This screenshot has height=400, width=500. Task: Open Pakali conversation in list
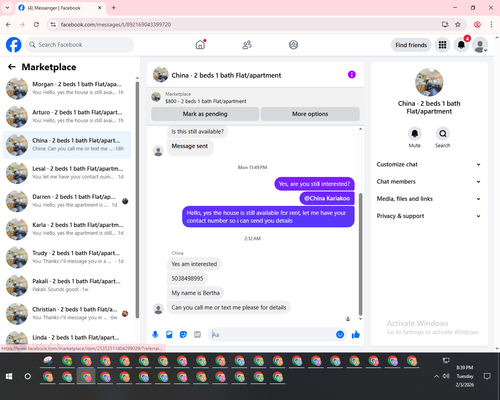click(x=67, y=285)
